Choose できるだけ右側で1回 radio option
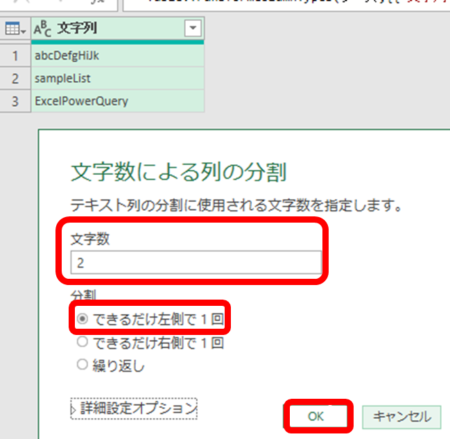This screenshot has height=439, width=450. point(82,342)
